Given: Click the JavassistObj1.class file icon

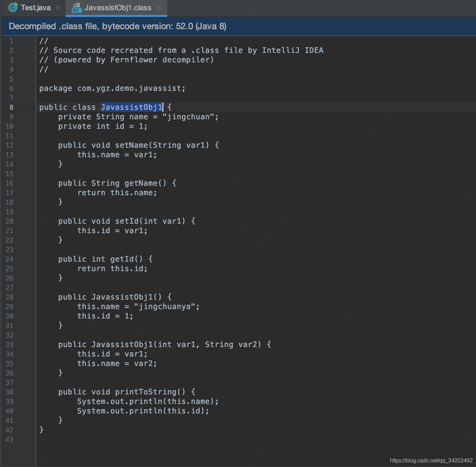Looking at the screenshot, I should (77, 8).
